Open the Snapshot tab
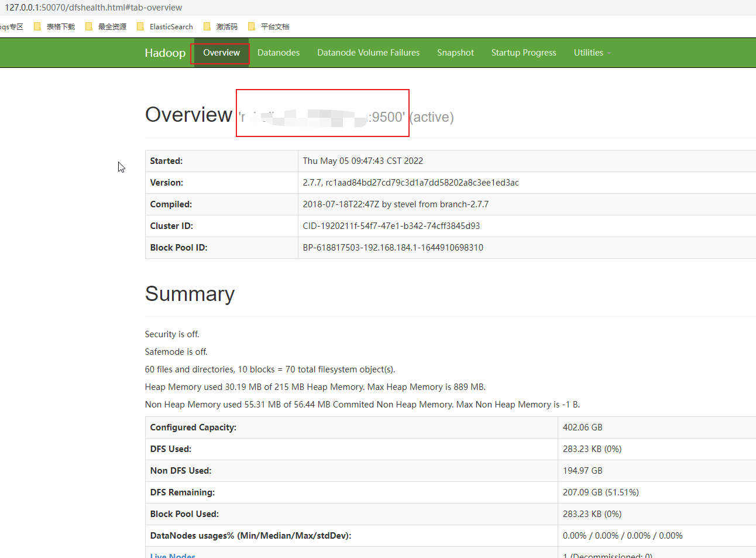The image size is (756, 558). [455, 53]
